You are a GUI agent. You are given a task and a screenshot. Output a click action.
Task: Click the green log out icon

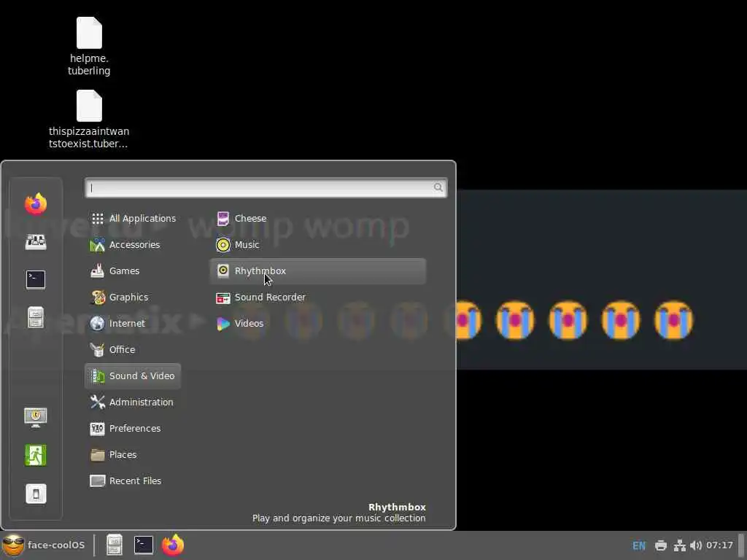click(36, 455)
